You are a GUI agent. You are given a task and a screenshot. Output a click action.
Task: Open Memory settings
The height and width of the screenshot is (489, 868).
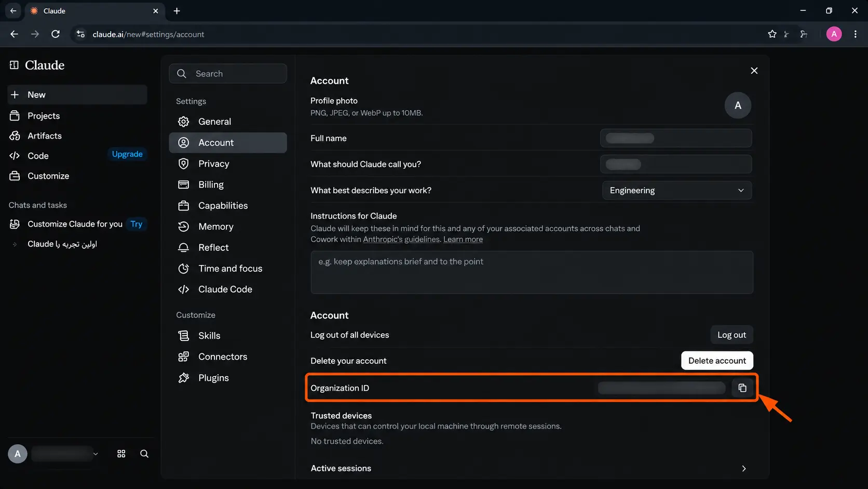(x=228, y=227)
